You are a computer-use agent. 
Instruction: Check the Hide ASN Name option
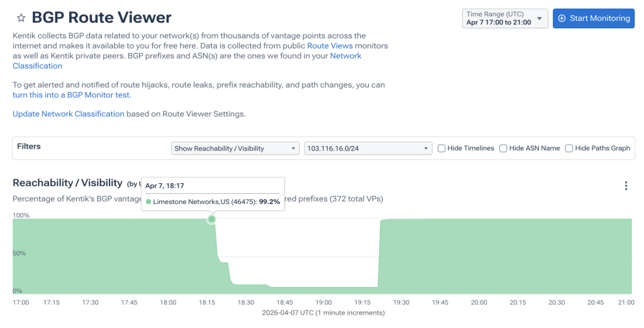tap(503, 149)
